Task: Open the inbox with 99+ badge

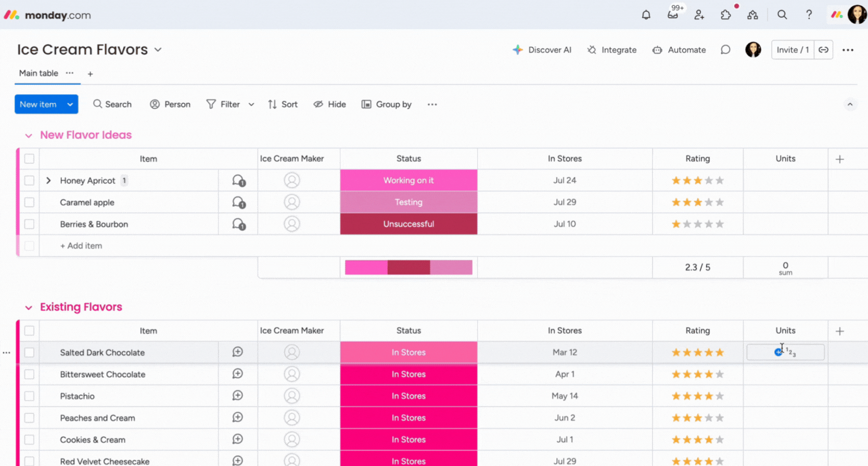Action: (673, 15)
